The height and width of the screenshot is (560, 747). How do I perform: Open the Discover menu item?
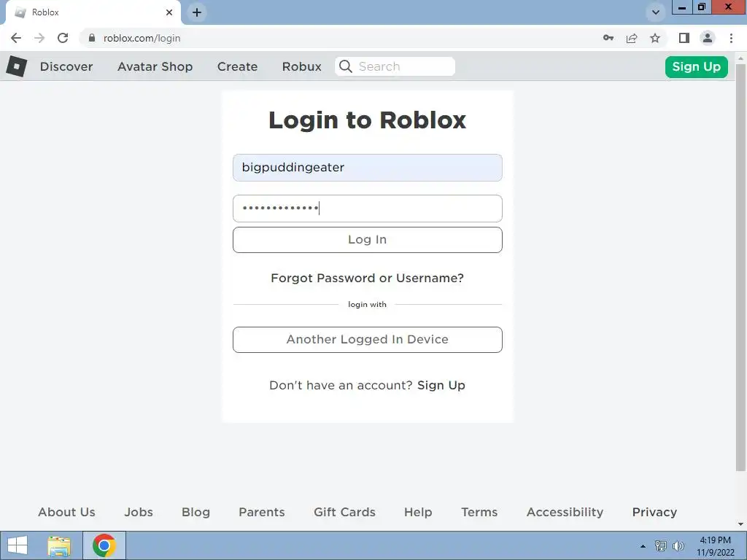pyautogui.click(x=66, y=66)
